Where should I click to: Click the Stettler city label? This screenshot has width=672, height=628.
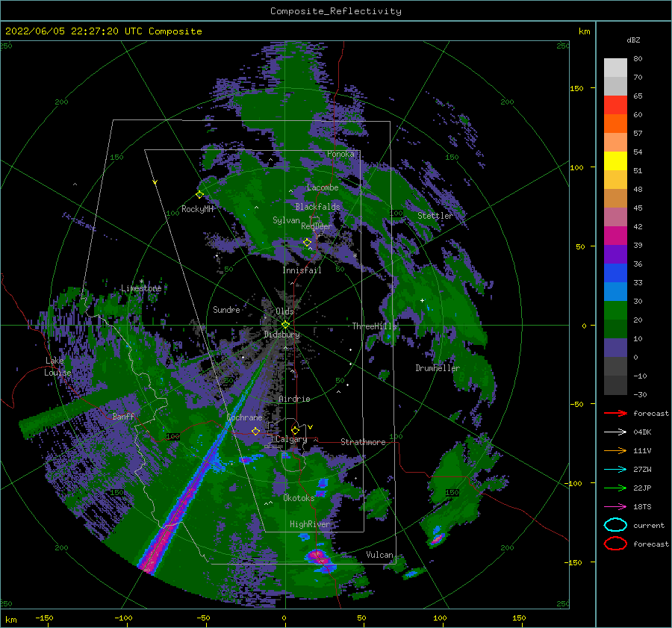(x=435, y=216)
